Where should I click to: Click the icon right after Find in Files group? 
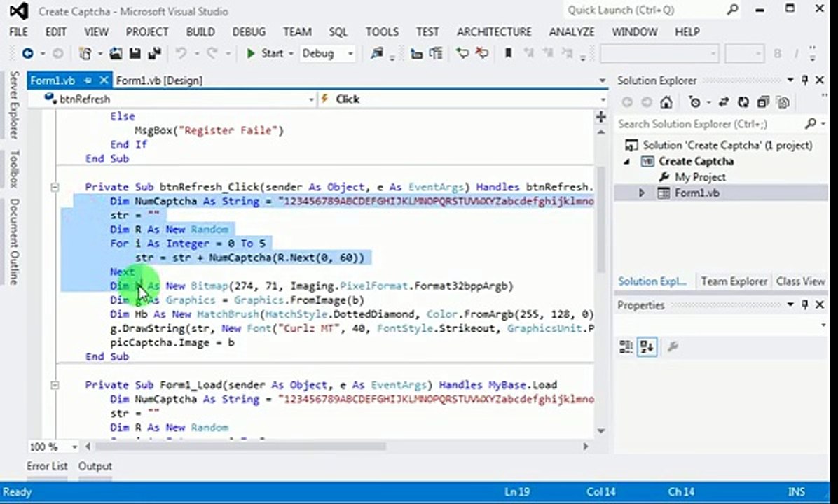415,53
